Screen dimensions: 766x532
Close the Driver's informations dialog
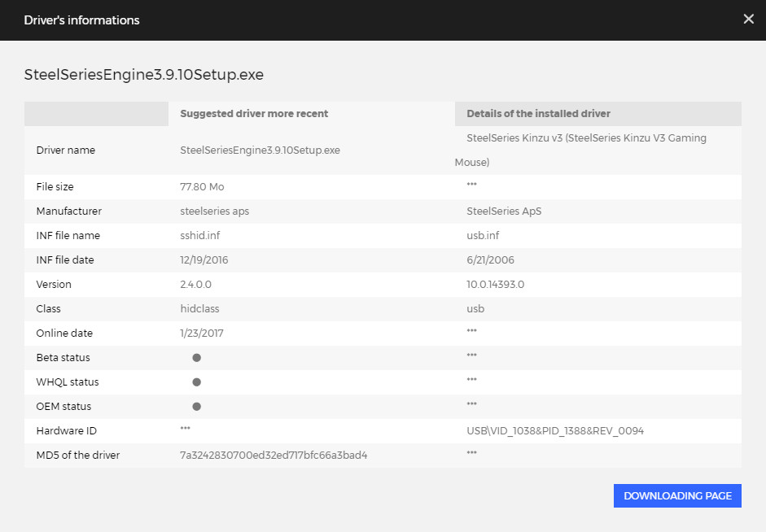coord(748,19)
